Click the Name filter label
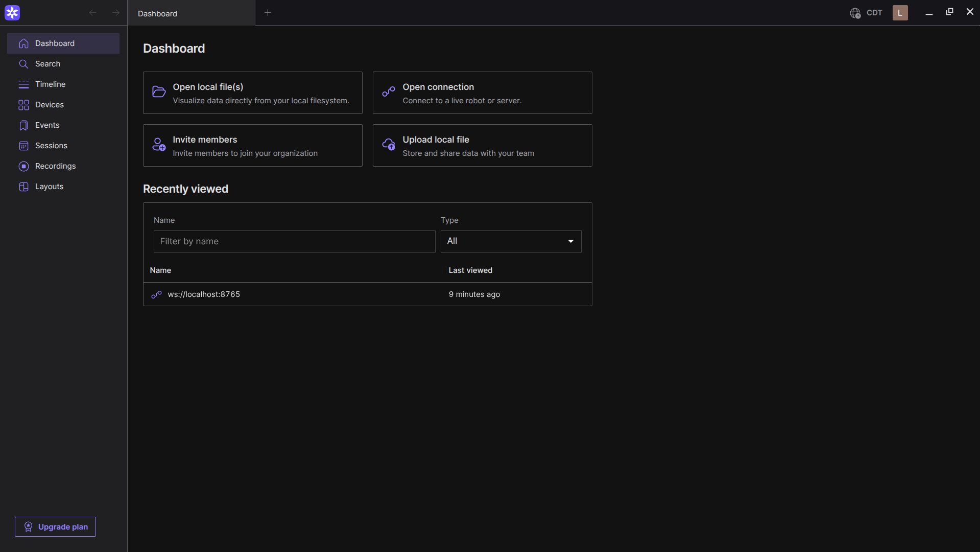 tap(164, 220)
